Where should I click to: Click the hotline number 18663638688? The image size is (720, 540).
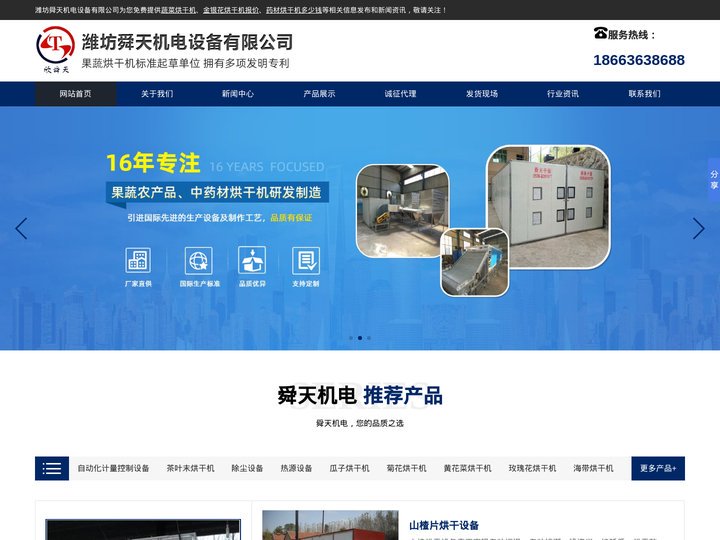pos(639,60)
